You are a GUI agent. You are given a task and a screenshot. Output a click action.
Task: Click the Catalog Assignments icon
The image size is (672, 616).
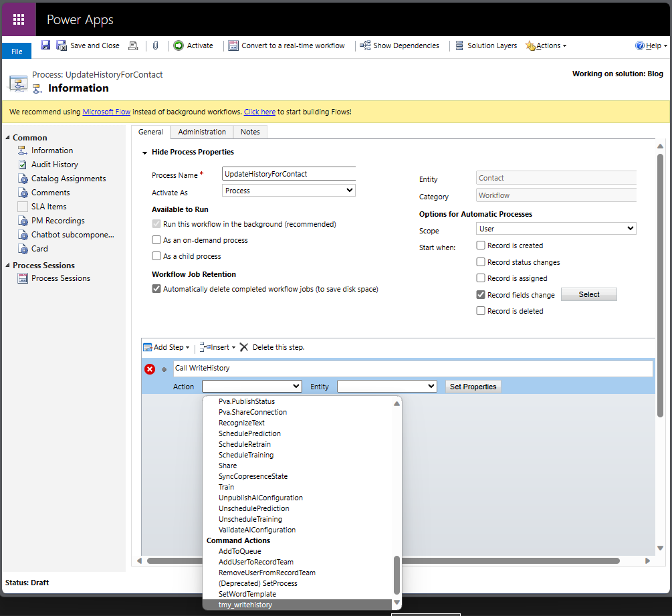coord(23,179)
